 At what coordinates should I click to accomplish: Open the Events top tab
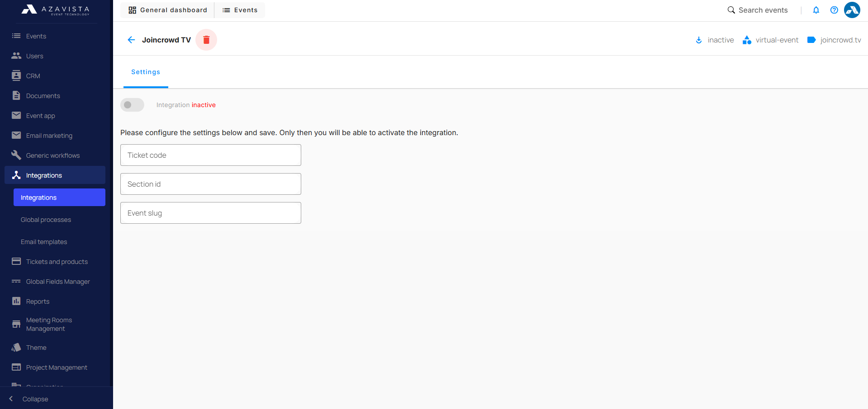click(240, 10)
